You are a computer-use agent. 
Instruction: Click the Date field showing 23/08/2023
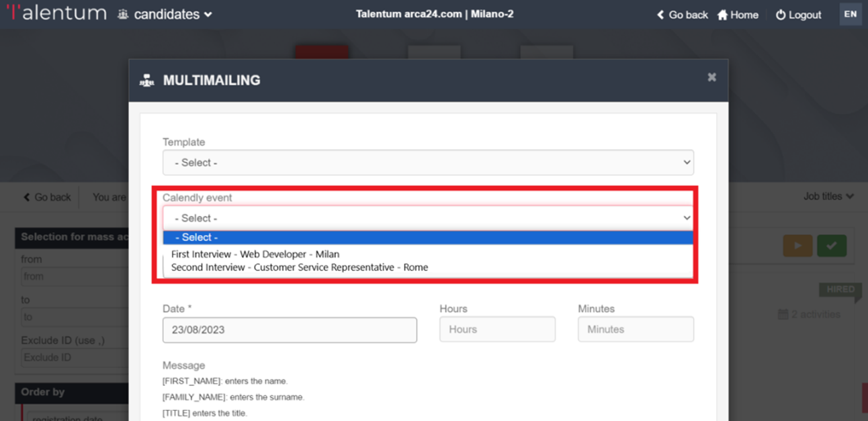coord(290,330)
